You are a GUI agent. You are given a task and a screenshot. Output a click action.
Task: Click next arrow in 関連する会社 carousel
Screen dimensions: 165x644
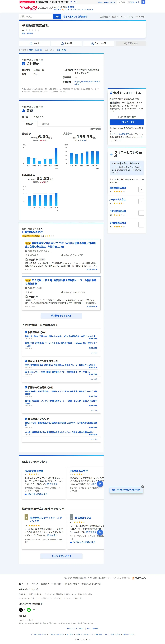coord(100,484)
